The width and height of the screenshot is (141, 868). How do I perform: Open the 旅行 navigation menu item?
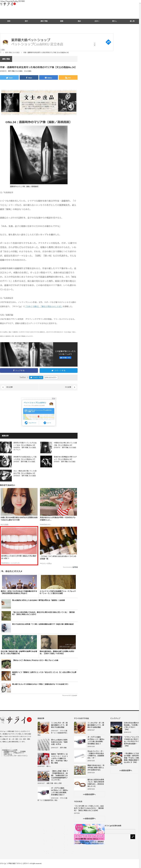click(26, 21)
